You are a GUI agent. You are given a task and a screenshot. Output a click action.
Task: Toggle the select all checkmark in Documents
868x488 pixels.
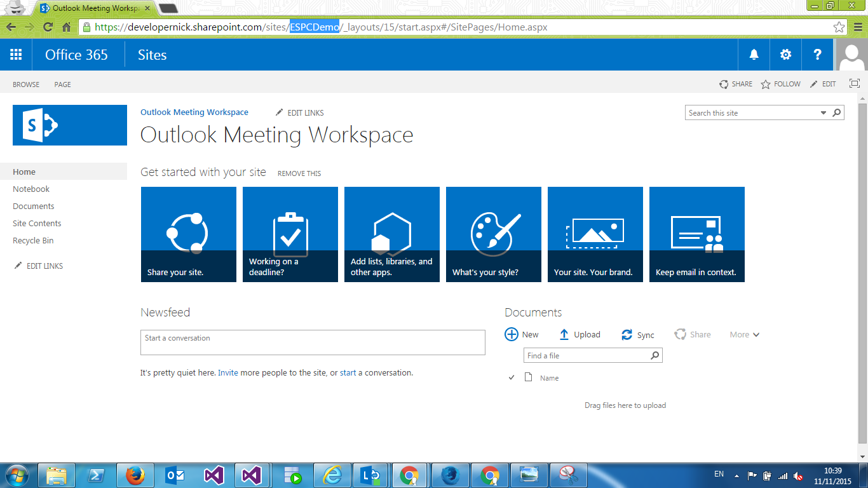[512, 377]
